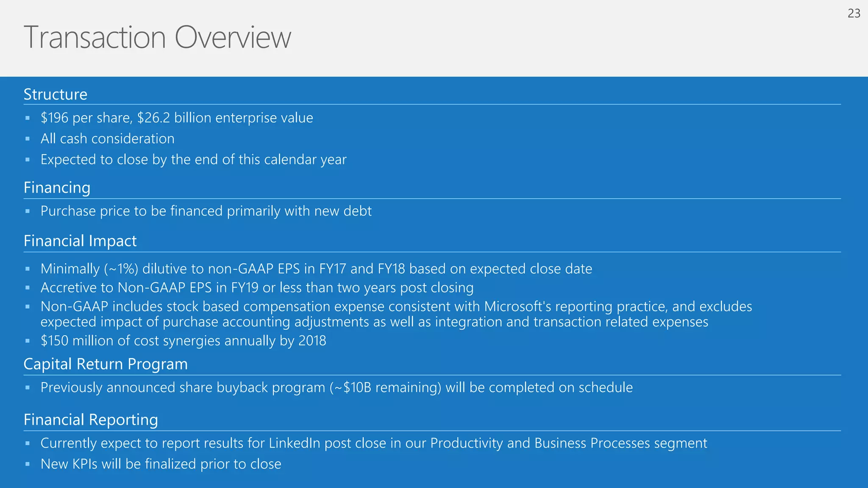Click the Minimally dilutive to non-GAAP EPS line
This screenshot has height=488, width=868.
click(316, 269)
